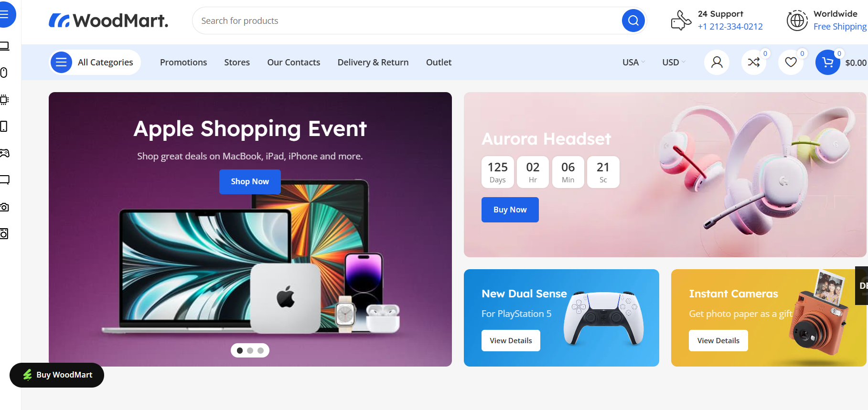Open the Promotions menu item
This screenshot has height=410, width=868.
(183, 62)
